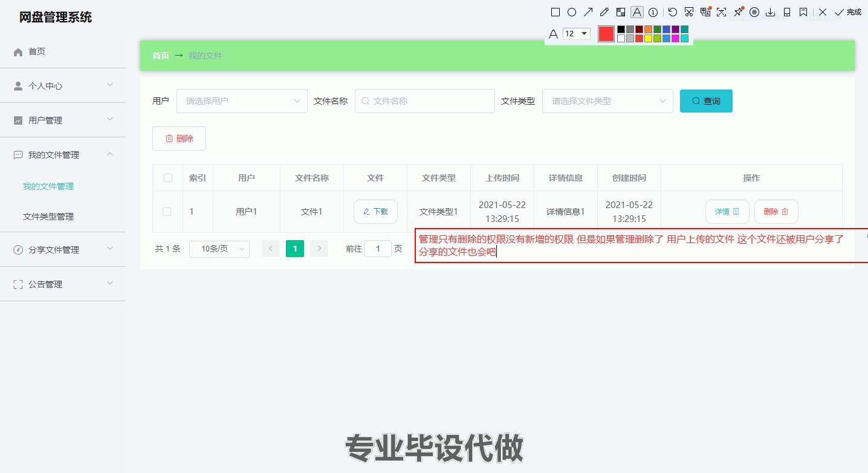Pick the yellow color swatch
The height and width of the screenshot is (473, 868).
(648, 38)
